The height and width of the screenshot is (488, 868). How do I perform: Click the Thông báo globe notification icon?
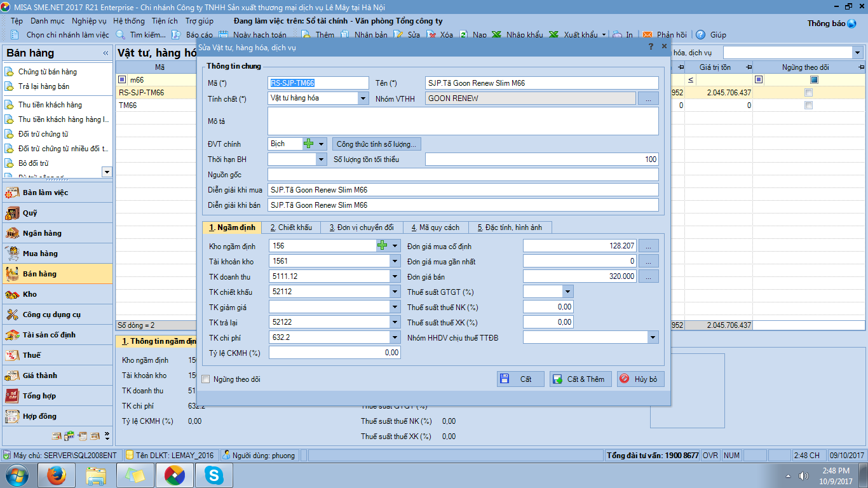pyautogui.click(x=851, y=24)
